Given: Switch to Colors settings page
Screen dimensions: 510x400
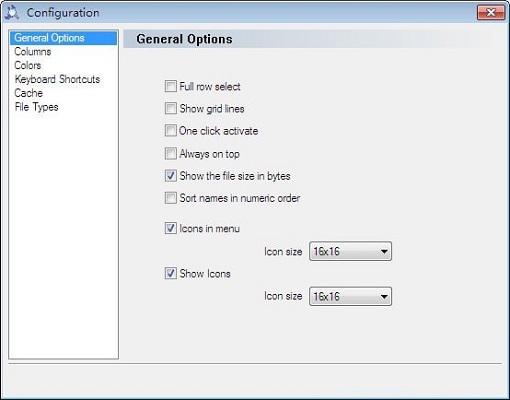Looking at the screenshot, I should (28, 65).
